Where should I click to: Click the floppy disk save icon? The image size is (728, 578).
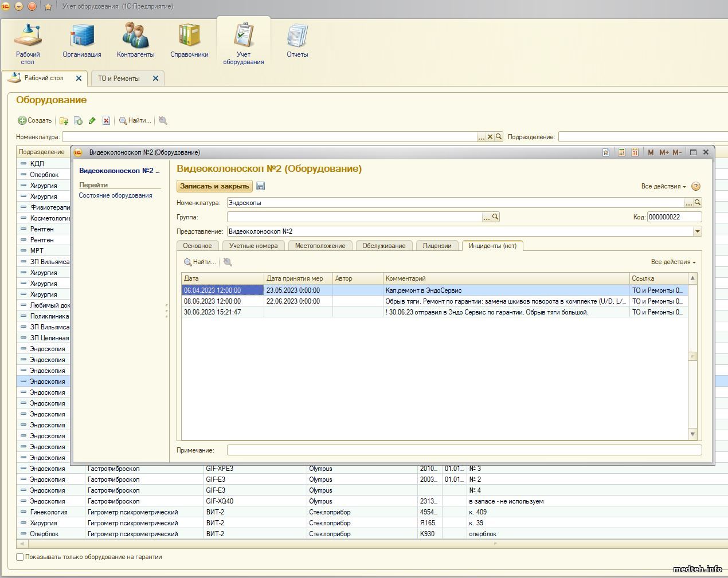(261, 186)
